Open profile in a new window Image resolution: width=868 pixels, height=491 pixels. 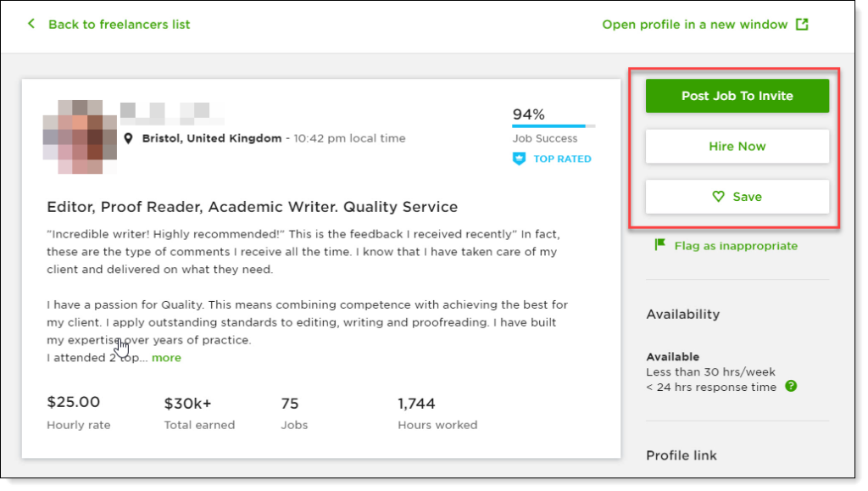click(x=695, y=25)
